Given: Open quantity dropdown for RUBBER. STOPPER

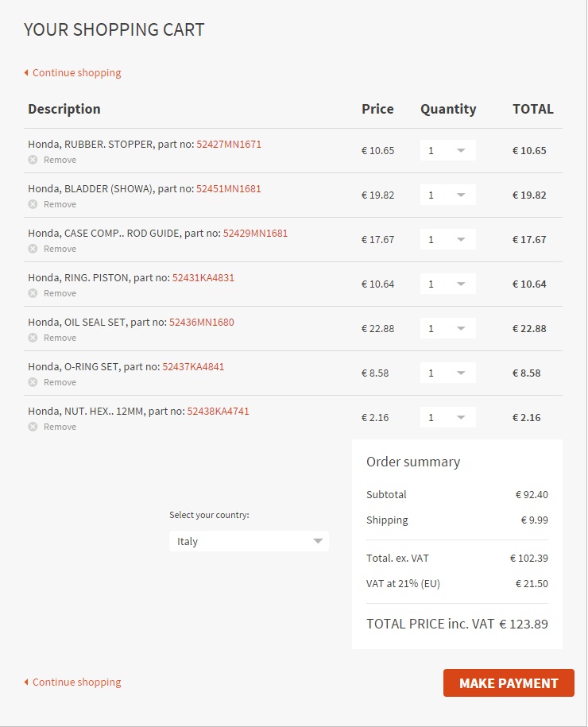Looking at the screenshot, I should click(x=448, y=150).
